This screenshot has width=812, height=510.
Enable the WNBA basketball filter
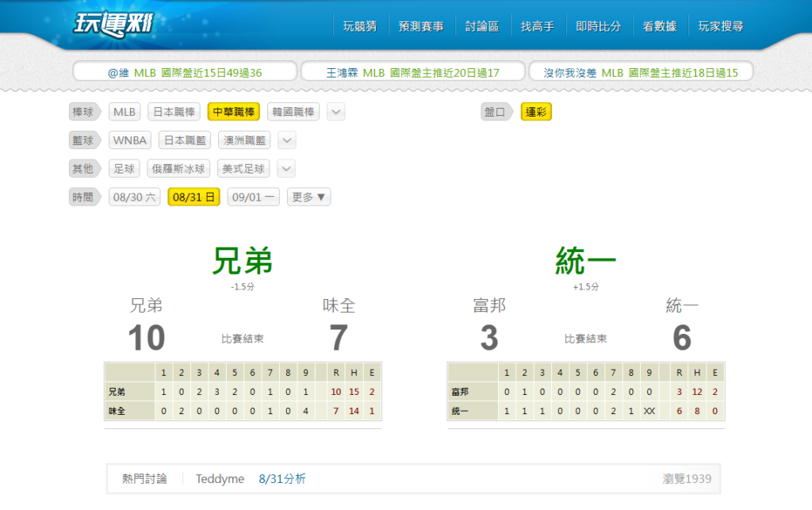[129, 140]
